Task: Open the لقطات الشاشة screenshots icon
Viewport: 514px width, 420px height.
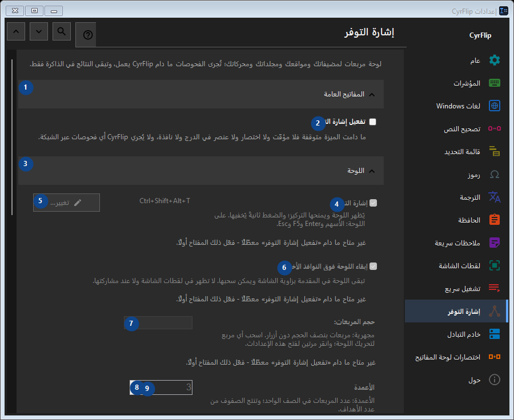Action: 495,265
